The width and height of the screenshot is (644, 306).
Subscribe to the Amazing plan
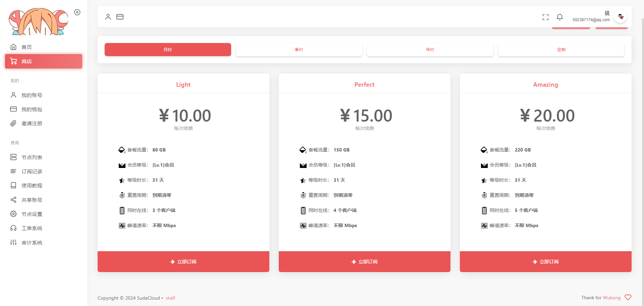(545, 262)
